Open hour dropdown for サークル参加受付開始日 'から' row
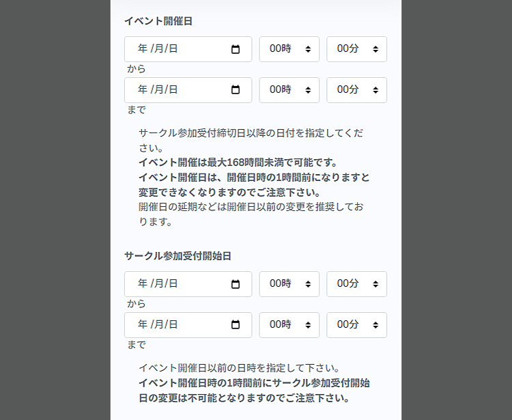Image resolution: width=512 pixels, height=420 pixels. [289, 284]
